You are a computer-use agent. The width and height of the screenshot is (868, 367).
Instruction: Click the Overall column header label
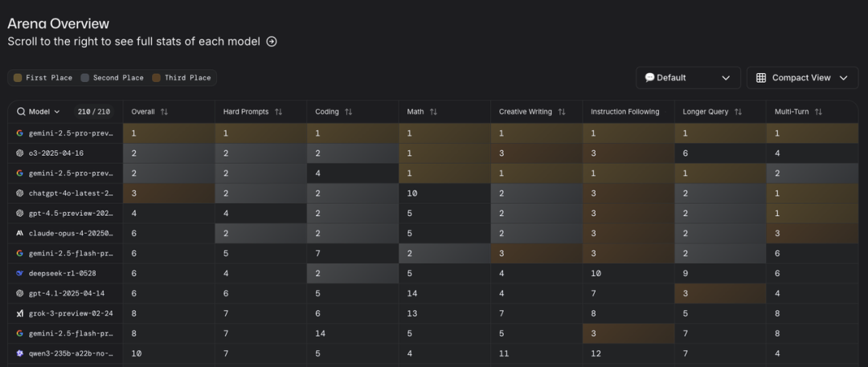143,112
